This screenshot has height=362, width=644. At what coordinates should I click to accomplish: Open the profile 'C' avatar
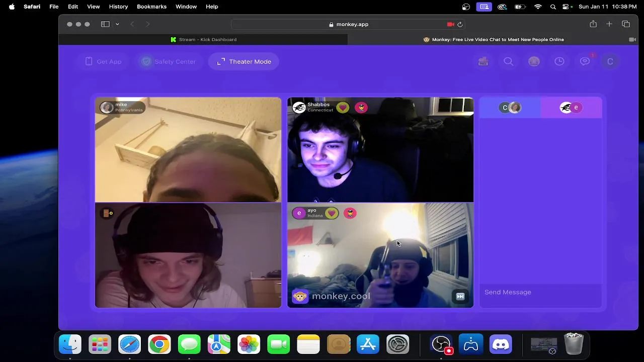tap(610, 61)
